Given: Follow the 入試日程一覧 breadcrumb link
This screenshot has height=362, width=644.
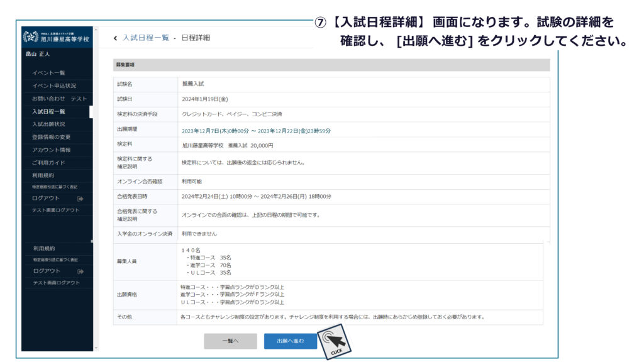Looking at the screenshot, I should [x=146, y=38].
